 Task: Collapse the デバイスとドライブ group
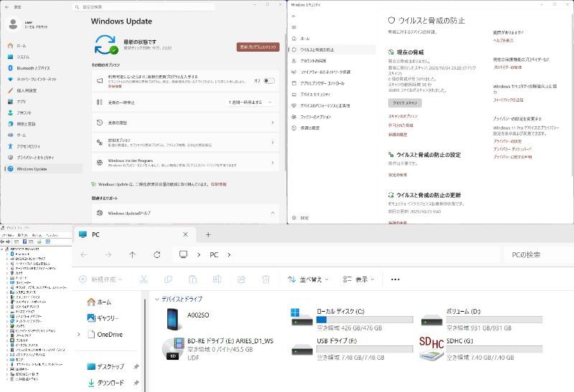(x=157, y=299)
